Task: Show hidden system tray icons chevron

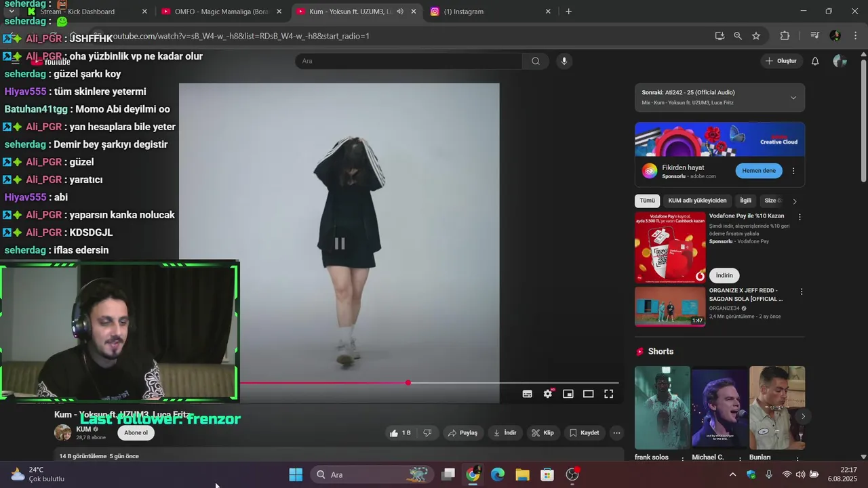Action: (732, 474)
